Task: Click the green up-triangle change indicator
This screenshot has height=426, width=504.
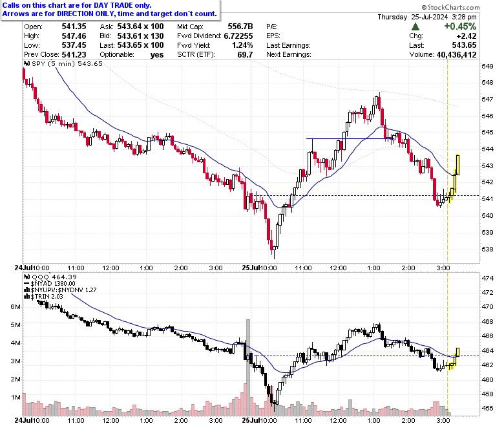Action: tap(415, 27)
